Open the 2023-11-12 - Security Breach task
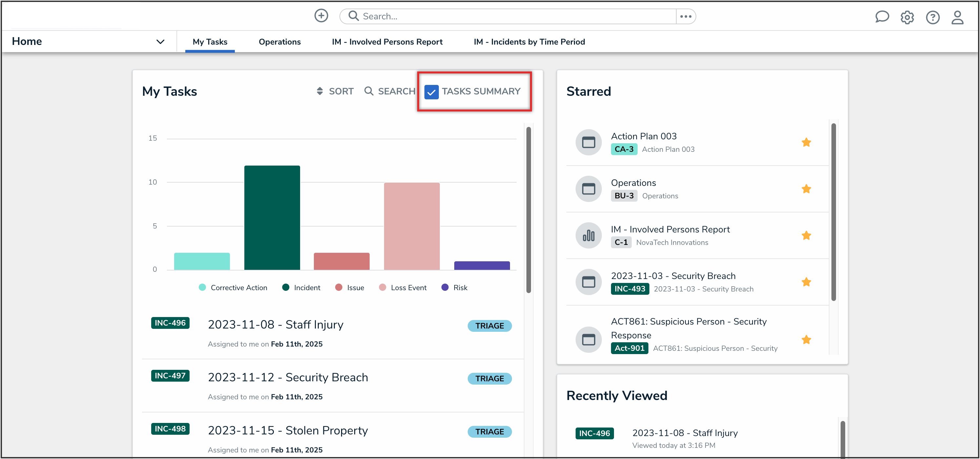Viewport: 980px width, 459px height. 288,377
